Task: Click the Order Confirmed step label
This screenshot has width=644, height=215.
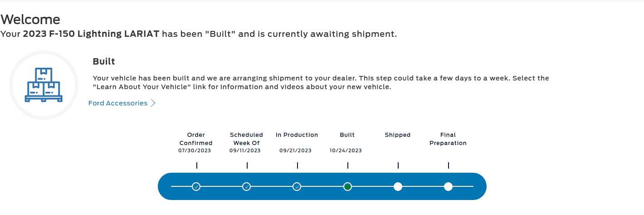Action: point(196,139)
